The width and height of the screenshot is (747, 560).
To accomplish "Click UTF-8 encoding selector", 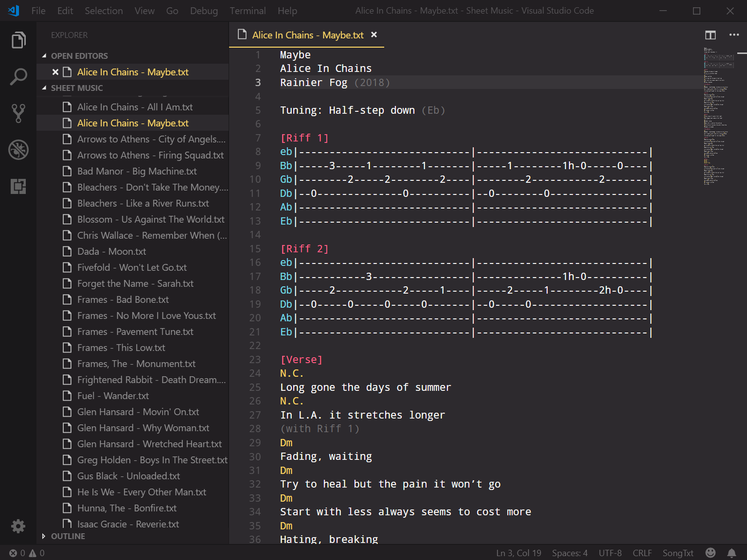I will tap(610, 553).
